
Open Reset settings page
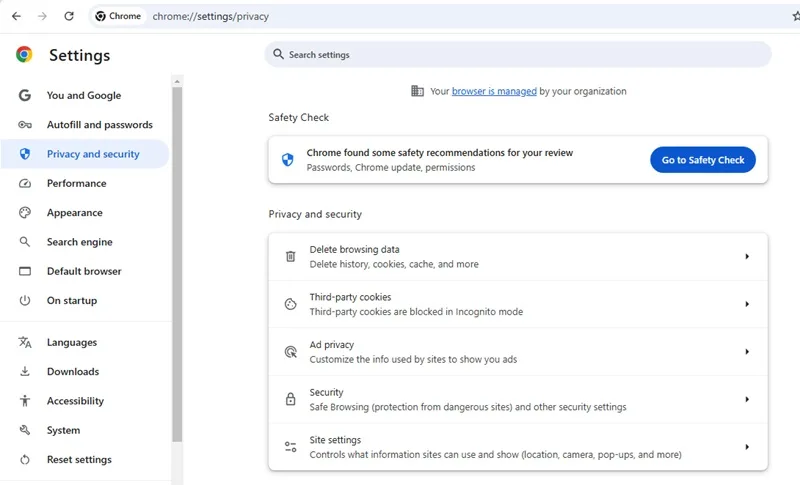click(85, 460)
